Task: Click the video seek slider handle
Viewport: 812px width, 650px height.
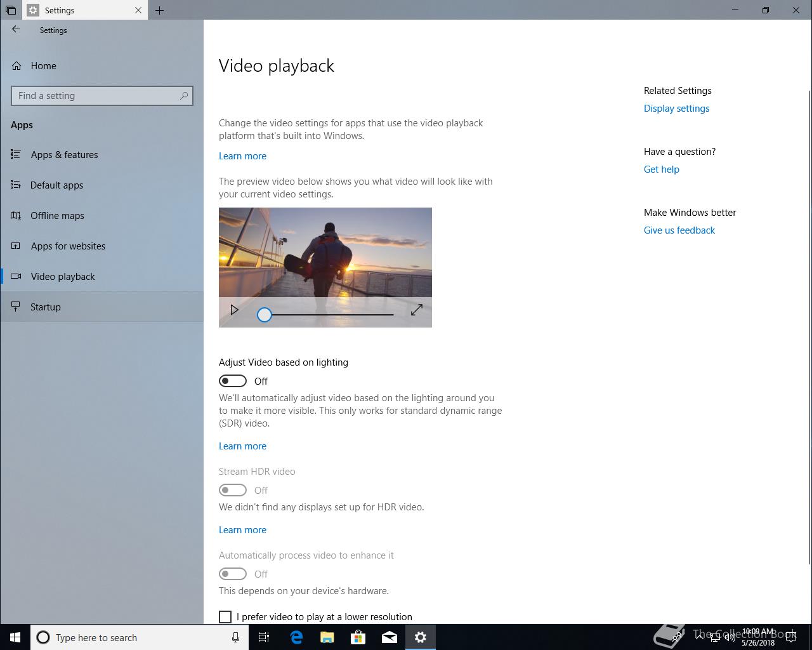Action: click(265, 315)
